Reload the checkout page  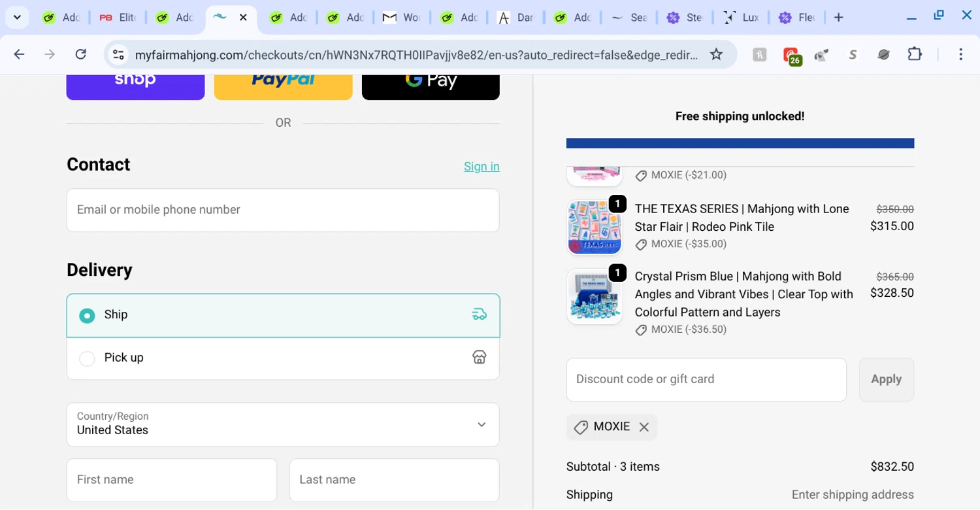[80, 54]
